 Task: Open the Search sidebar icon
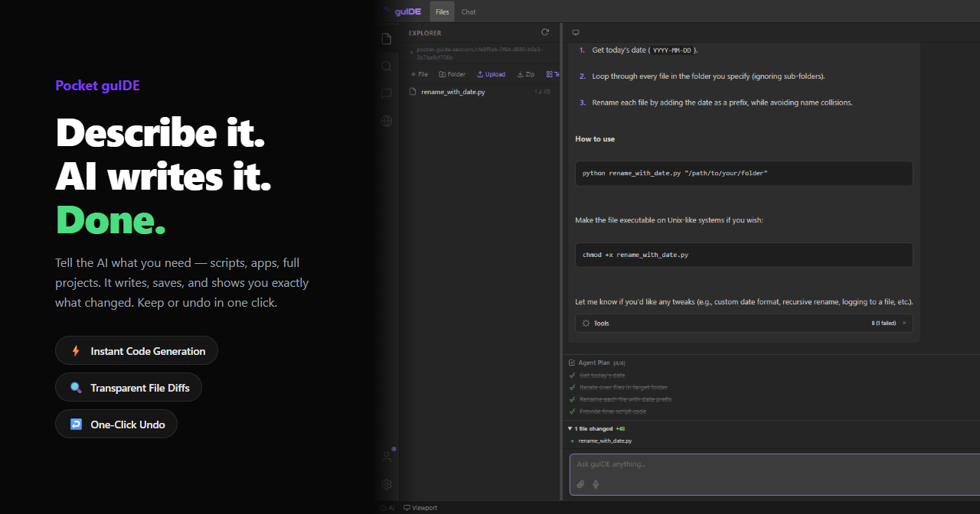click(387, 67)
